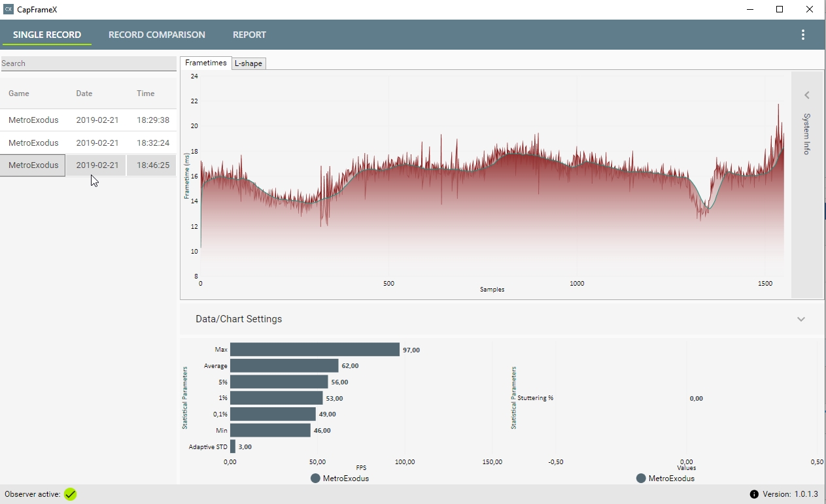The height and width of the screenshot is (504, 826).
Task: Sort records by the Date column header
Action: 84,93
